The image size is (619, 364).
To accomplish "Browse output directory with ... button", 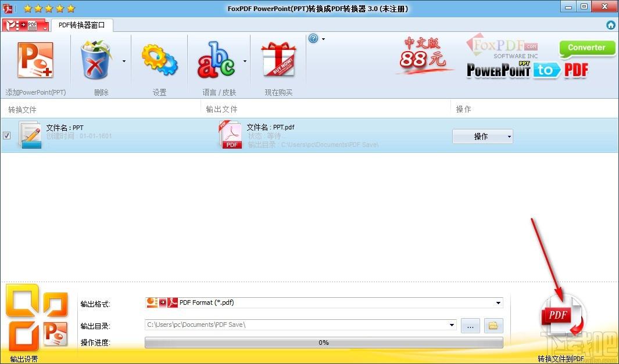I will pyautogui.click(x=470, y=326).
